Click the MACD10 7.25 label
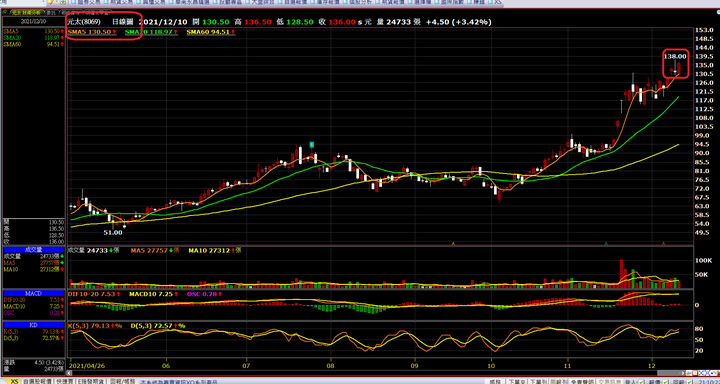The width and height of the screenshot is (720, 384). [x=152, y=294]
